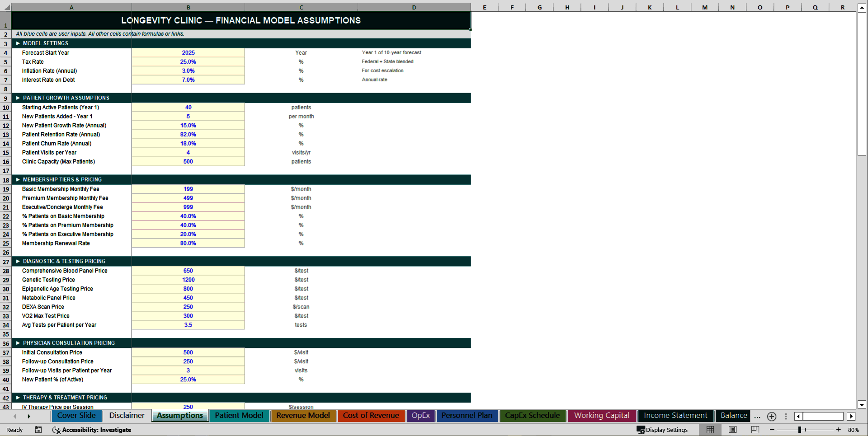Start macro recording from the status bar
This screenshot has width=868, height=436.
pos(38,430)
